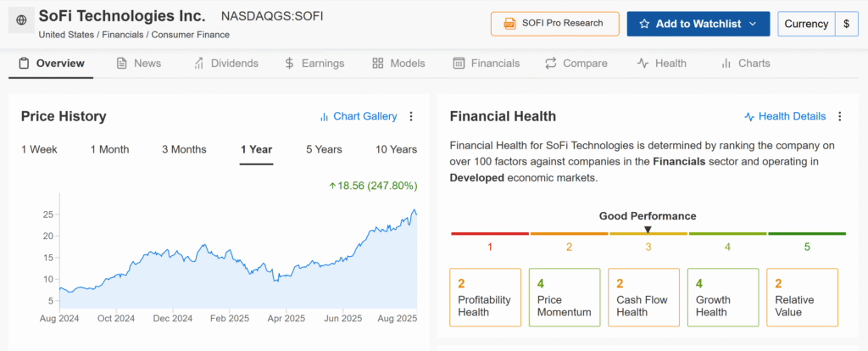This screenshot has width=868, height=351.
Task: Click the globe icon beside company name
Action: click(21, 20)
